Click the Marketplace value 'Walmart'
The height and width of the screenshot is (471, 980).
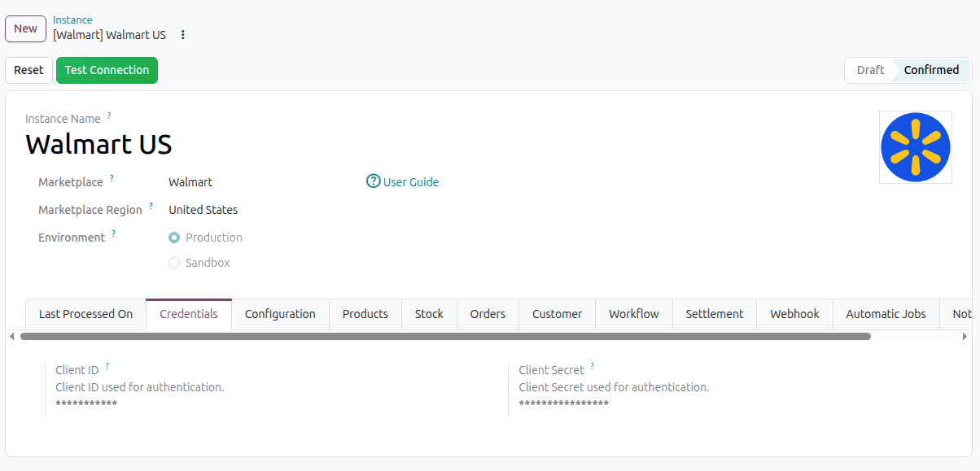click(x=190, y=182)
